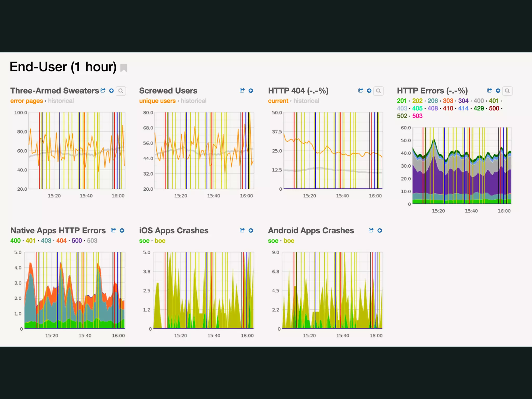Click magnifier icon on HTTP Errors graph
532x399 pixels.
pyautogui.click(x=507, y=91)
